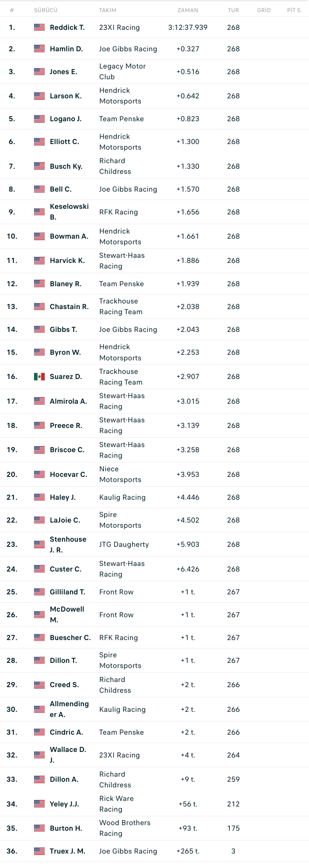Screen dimensions: 309x868
Task: Select the row for Yeley J.J.
Action: [154, 804]
